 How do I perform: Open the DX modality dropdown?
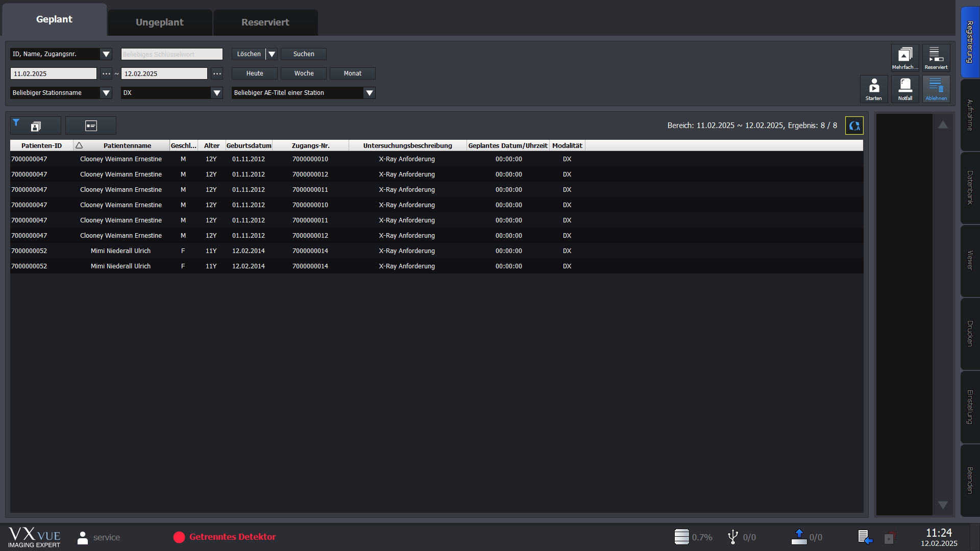point(217,93)
